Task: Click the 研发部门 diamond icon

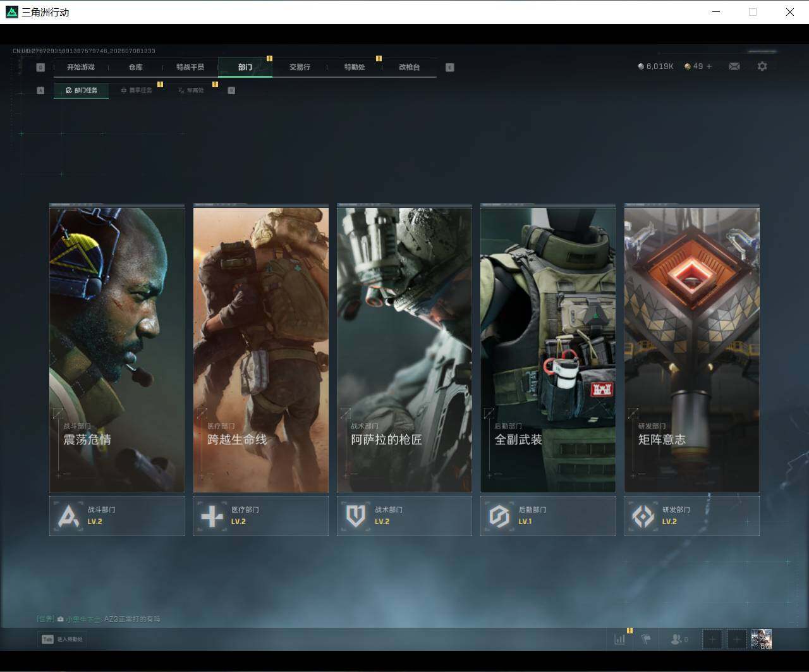Action: coord(643,516)
